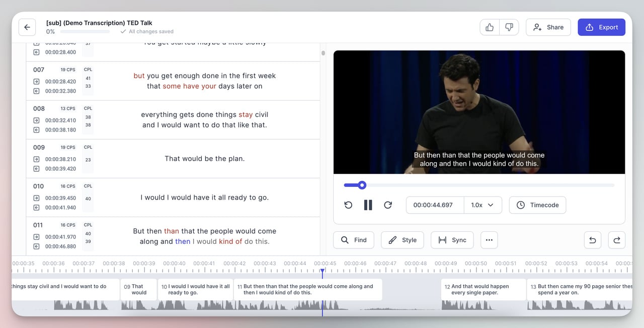Open the Sync tool
The image size is (644, 328).
coord(452,240)
